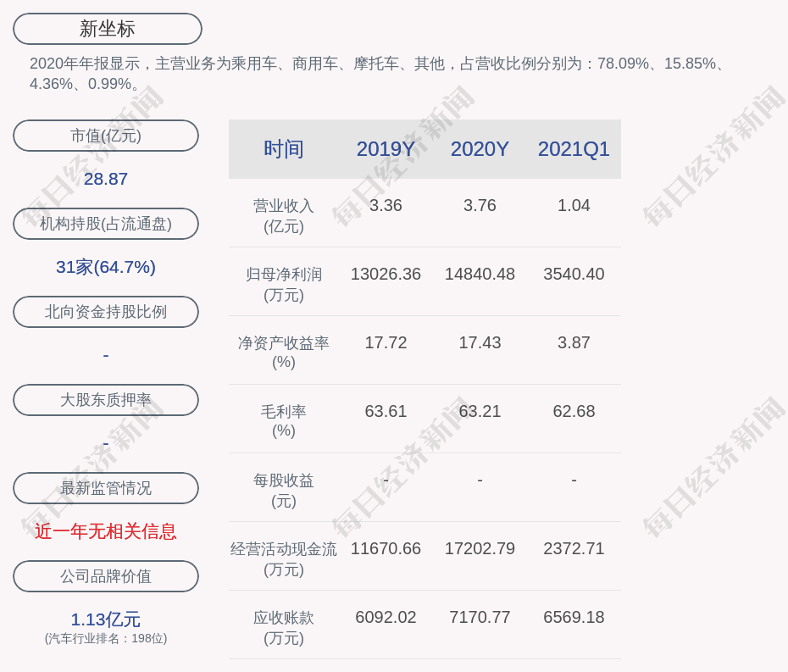Select cash flow value 2372.71
This screenshot has height=672, width=788.
pyautogui.click(x=574, y=548)
